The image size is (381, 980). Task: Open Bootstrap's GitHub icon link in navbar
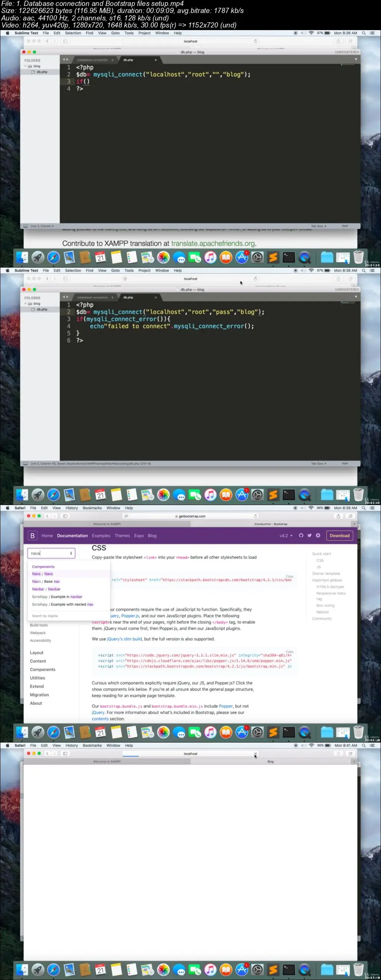coord(301,536)
